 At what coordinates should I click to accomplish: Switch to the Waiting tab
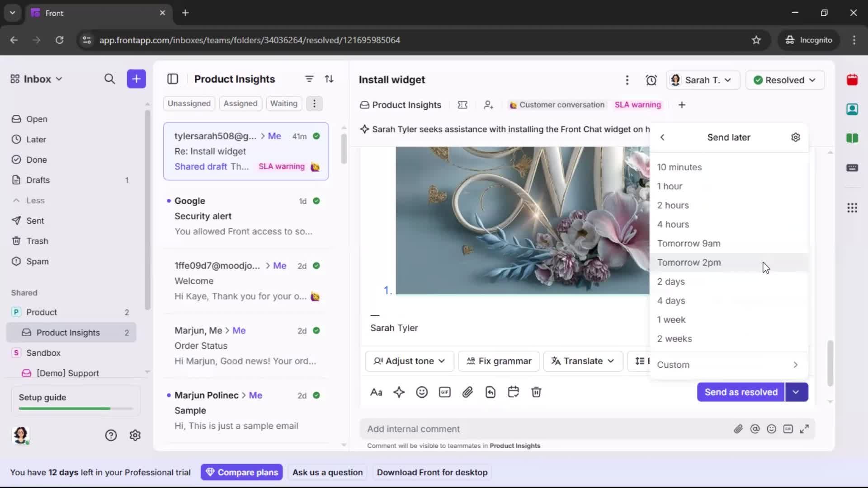pyautogui.click(x=283, y=103)
